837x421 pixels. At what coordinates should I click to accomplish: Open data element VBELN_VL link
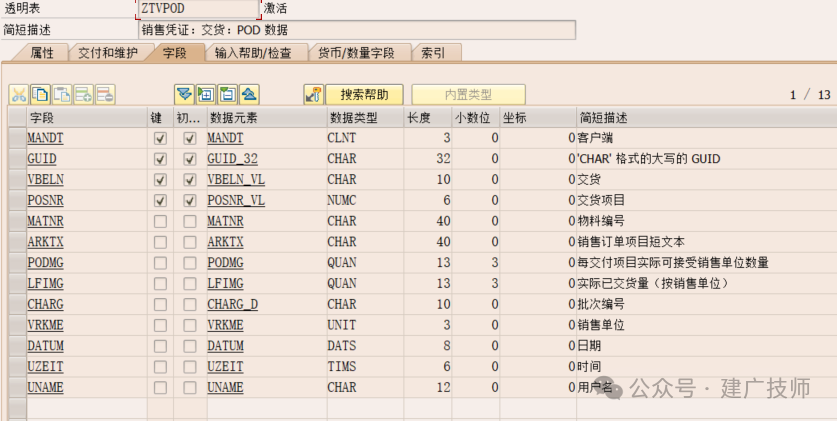tap(236, 180)
